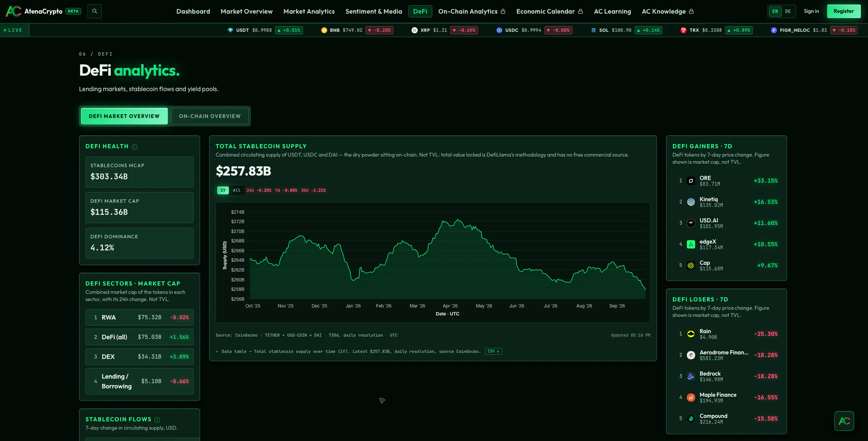Click the DeFi (all) sector row
This screenshot has height=441, width=868.
[140, 337]
